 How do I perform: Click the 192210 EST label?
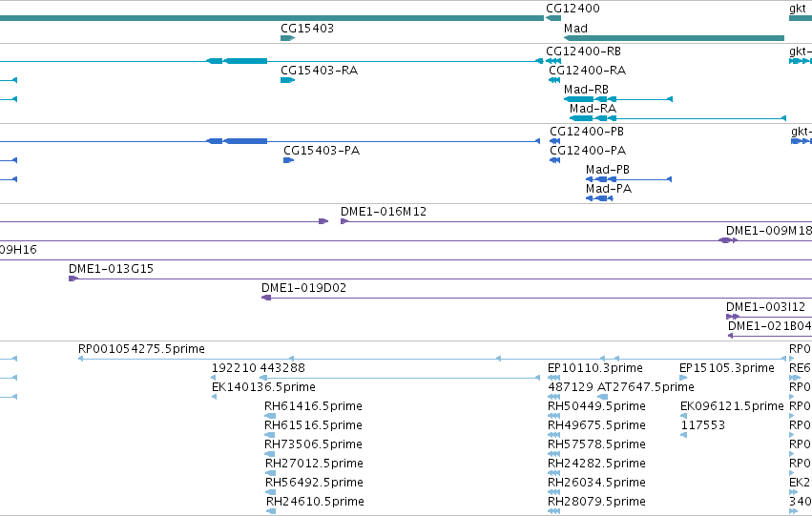tap(234, 368)
